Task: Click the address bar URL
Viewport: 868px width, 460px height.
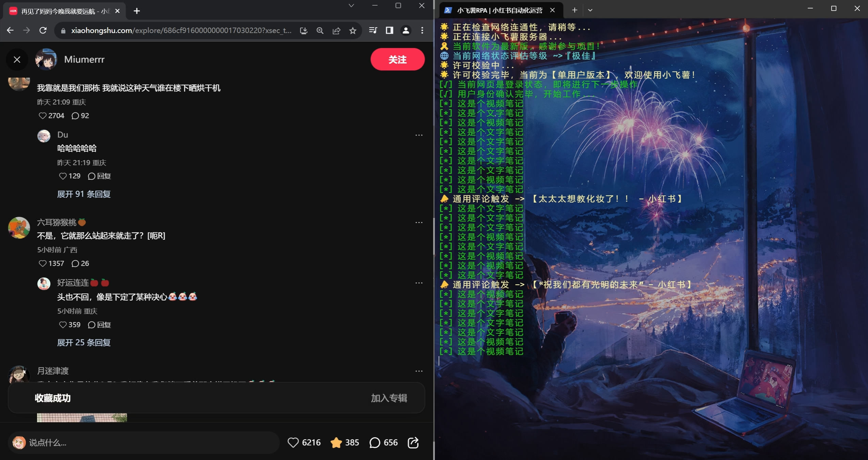Action: pos(181,31)
